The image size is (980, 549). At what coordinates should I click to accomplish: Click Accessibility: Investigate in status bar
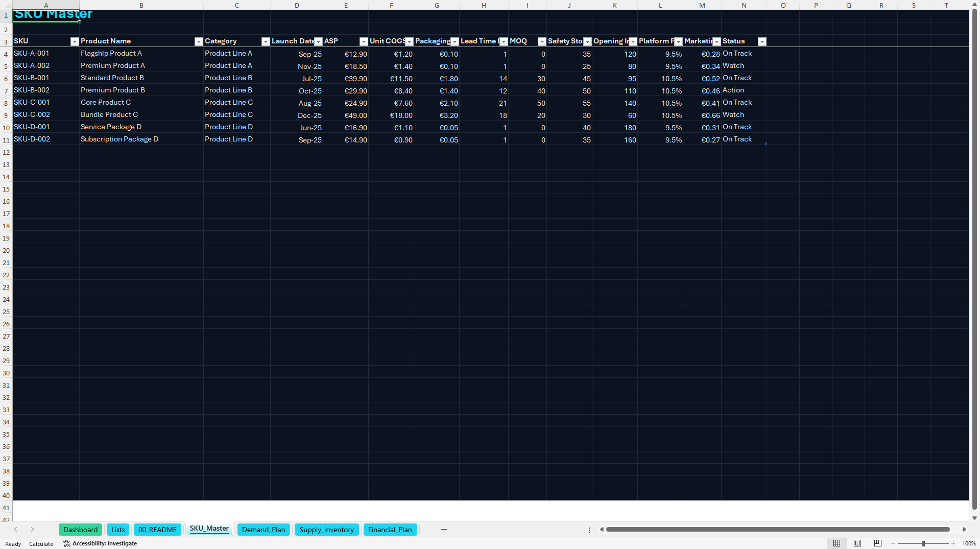[100, 543]
